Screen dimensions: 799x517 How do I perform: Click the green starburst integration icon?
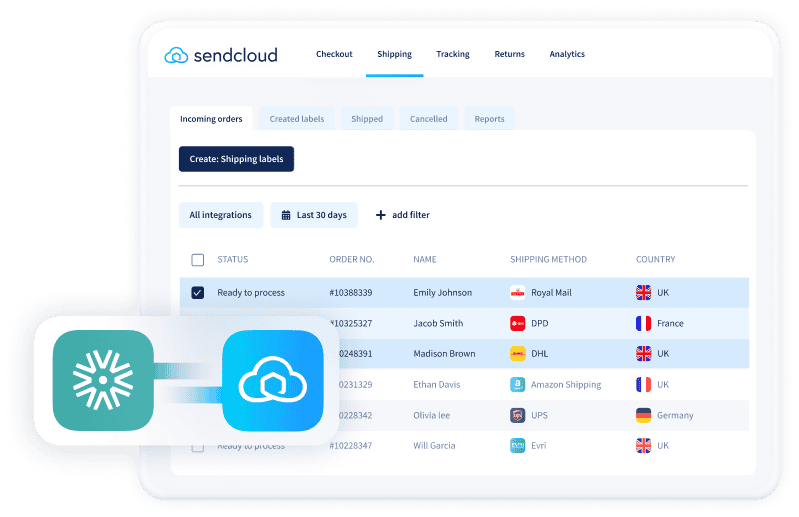pos(103,380)
